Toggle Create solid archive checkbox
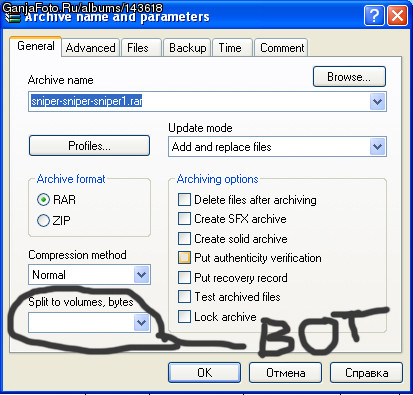This screenshot has width=413, height=395. [184, 239]
